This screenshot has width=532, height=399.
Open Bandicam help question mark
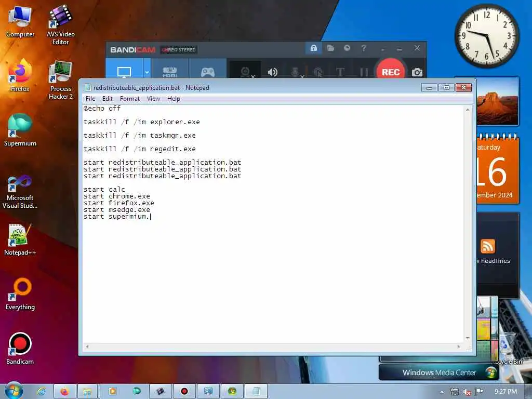(x=364, y=48)
